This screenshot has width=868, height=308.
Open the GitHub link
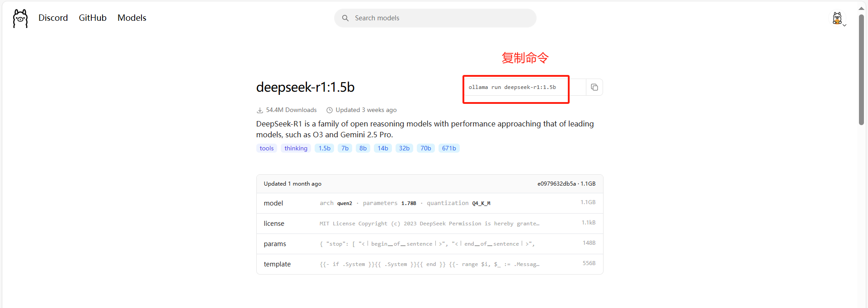(93, 18)
